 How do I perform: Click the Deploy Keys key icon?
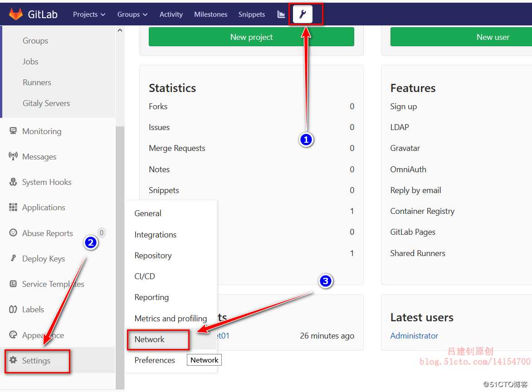click(x=13, y=258)
